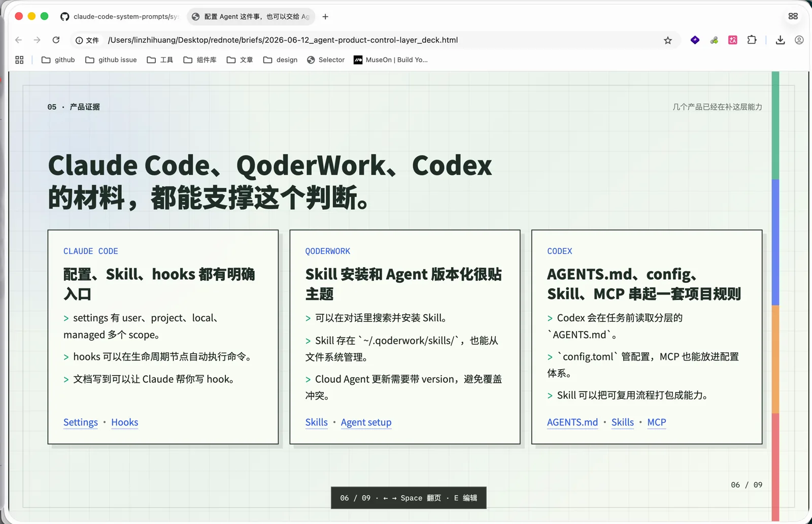Click the bullet Skill 可以把可复用流程打包成能力
This screenshot has height=524, width=812.
[628, 396]
